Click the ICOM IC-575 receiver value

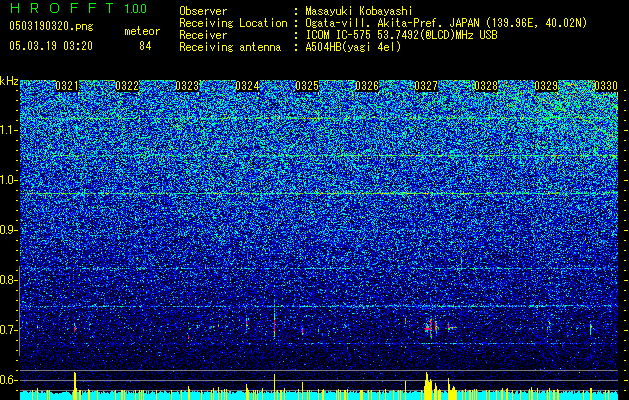401,35
